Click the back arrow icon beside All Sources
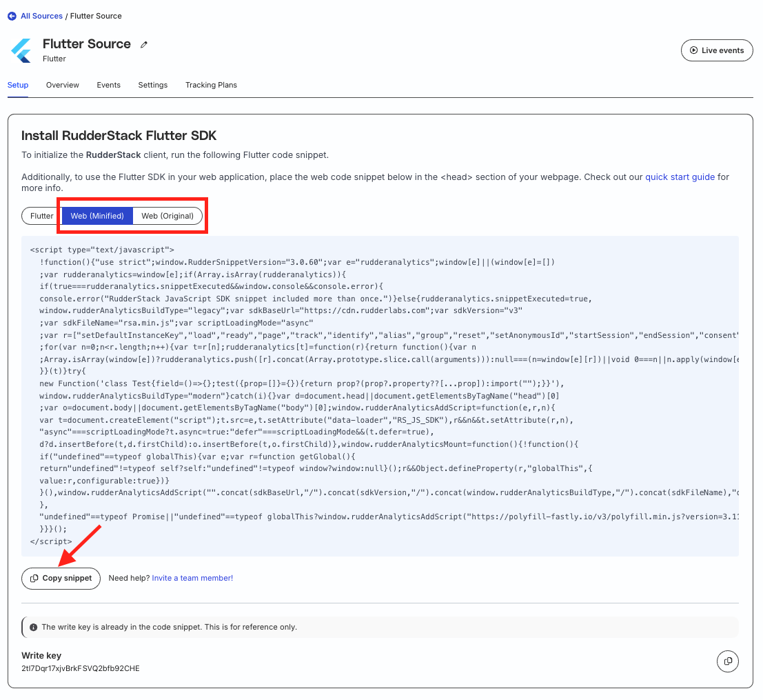 12,16
